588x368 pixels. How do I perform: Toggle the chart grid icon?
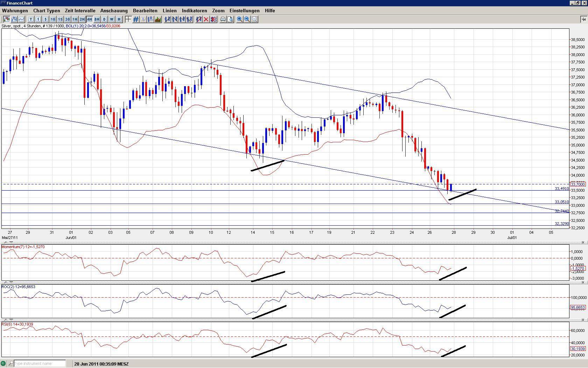135,19
